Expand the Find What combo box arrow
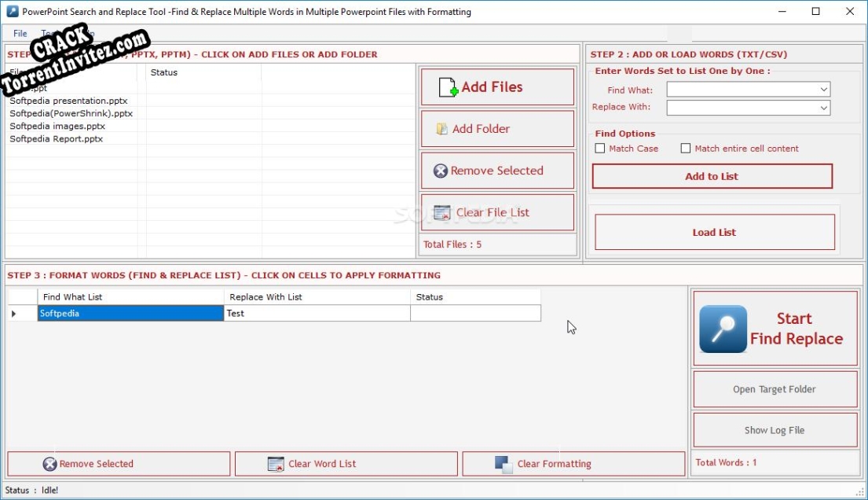Screen dimensions: 868x500 [x=823, y=89]
